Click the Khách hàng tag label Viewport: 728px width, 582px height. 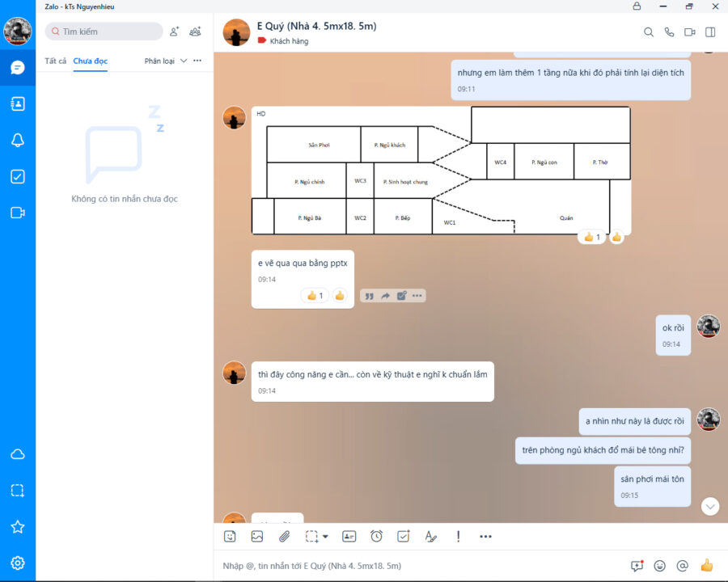[288, 40]
